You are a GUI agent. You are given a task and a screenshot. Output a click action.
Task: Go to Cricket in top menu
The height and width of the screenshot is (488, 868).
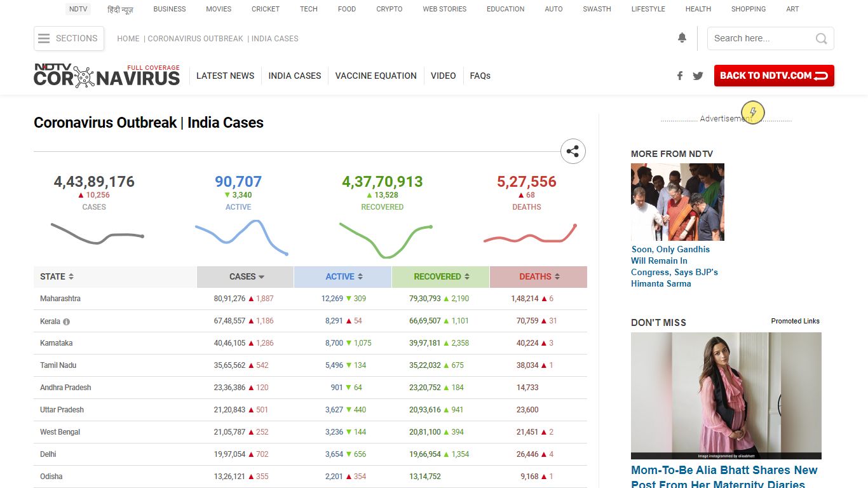[x=266, y=9]
